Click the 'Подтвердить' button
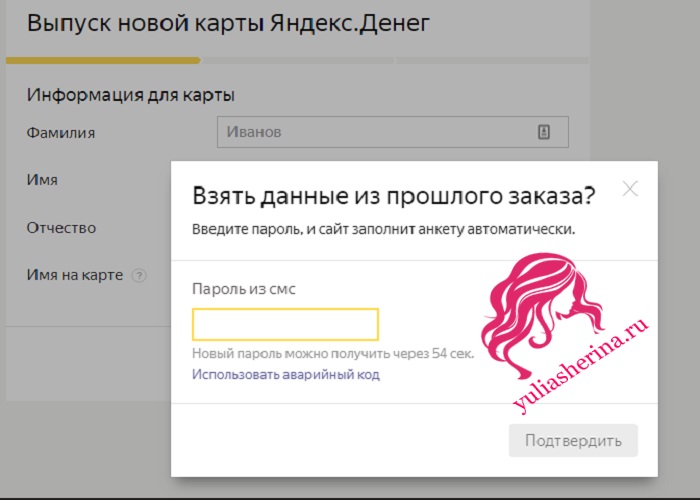The height and width of the screenshot is (500, 700). click(573, 441)
